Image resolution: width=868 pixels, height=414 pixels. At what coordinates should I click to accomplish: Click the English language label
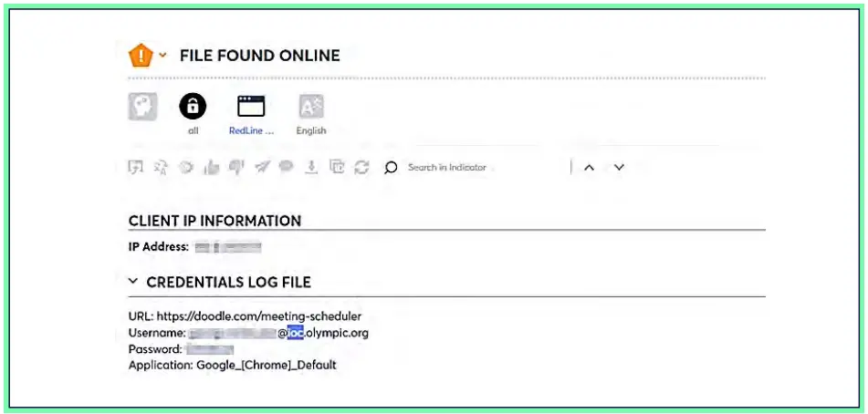311,131
